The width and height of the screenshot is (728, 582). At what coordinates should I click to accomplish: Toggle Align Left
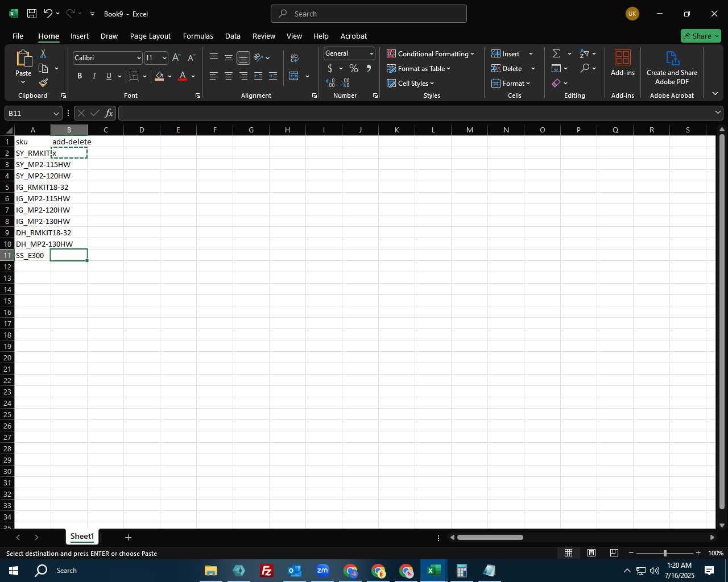(x=214, y=76)
